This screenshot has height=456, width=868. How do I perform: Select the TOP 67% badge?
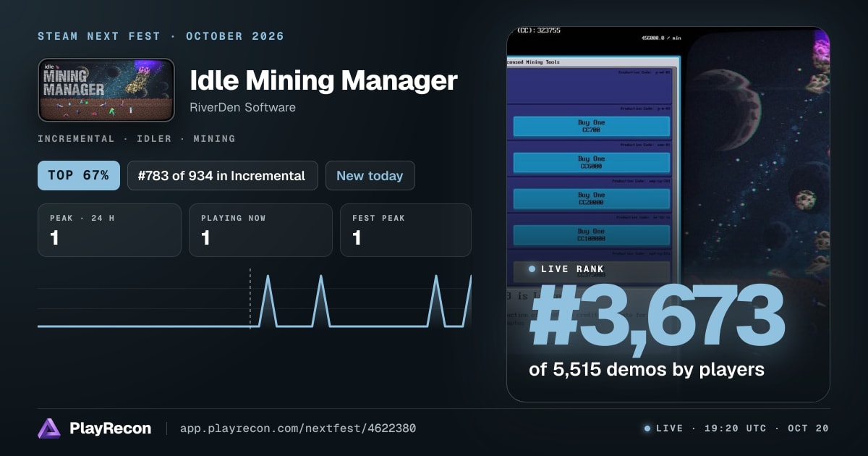pyautogui.click(x=79, y=175)
